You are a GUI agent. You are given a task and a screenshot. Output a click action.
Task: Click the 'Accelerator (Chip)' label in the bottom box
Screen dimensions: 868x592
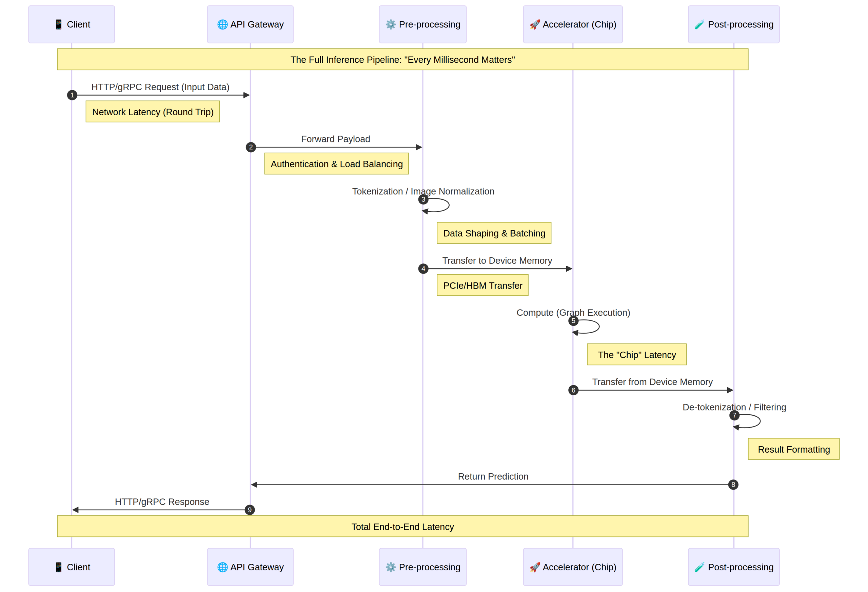pyautogui.click(x=579, y=567)
